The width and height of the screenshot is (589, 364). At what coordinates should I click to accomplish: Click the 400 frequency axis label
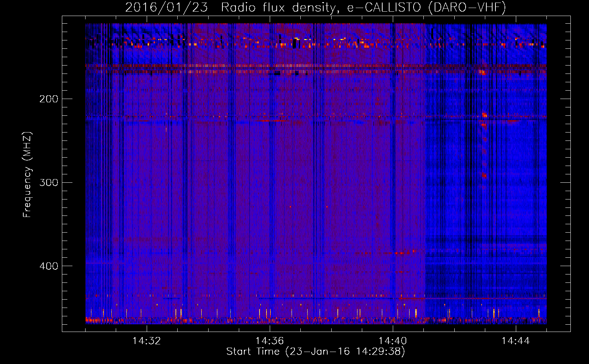(x=49, y=266)
